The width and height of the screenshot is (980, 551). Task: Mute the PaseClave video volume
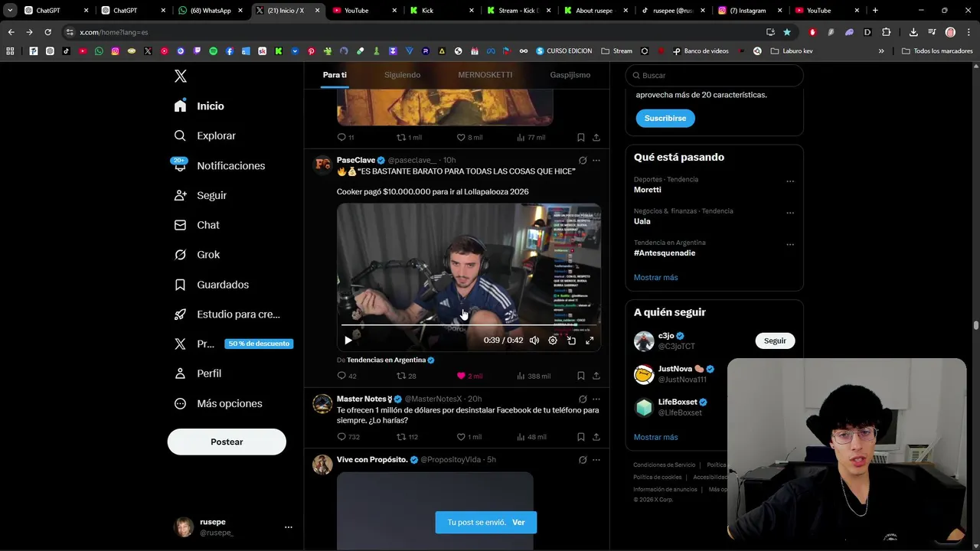[x=534, y=341]
